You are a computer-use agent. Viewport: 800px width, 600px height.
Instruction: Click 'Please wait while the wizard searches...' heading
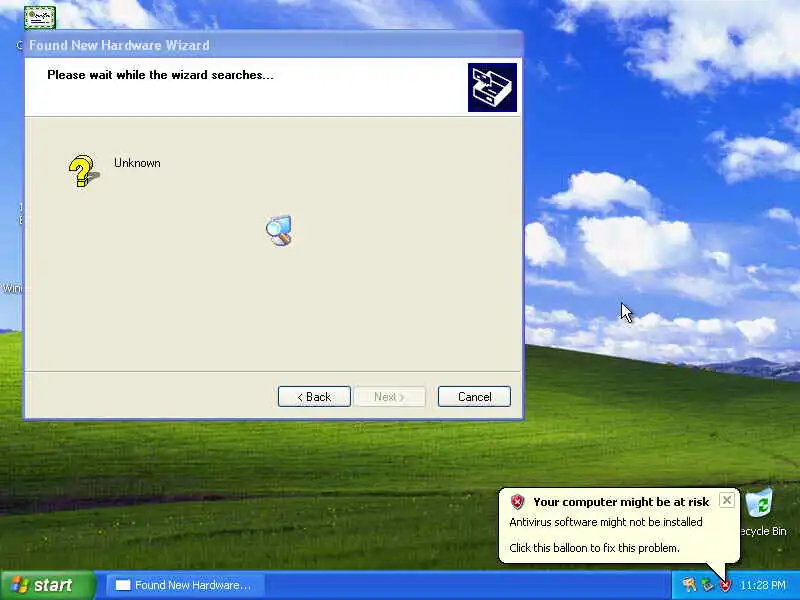click(x=160, y=75)
